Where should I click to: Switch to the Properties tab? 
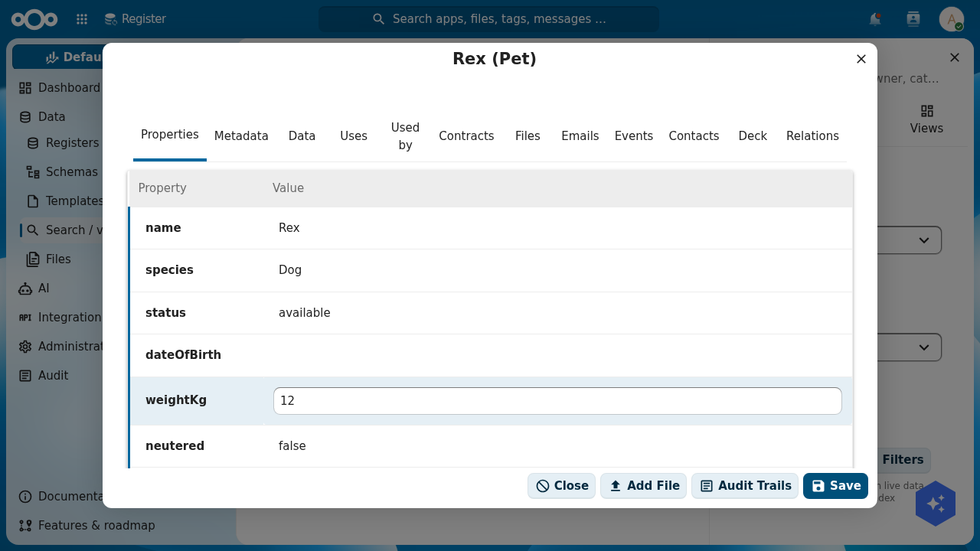[170, 135]
